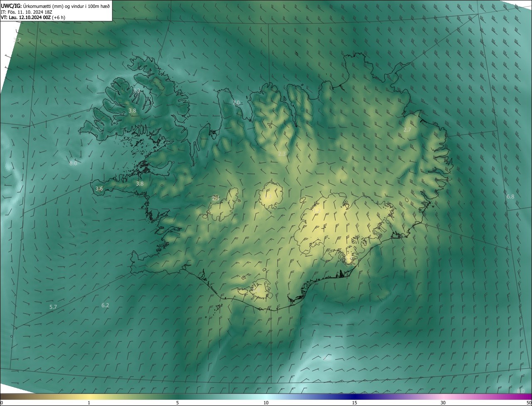Viewport: 532px width, 406px height.
Task: Click the 3.6 value label on the map
Action: pyautogui.click(x=99, y=188)
